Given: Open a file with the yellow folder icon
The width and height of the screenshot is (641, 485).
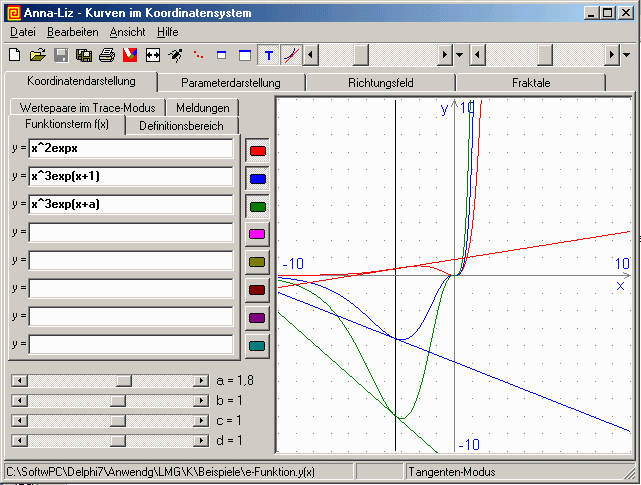Looking at the screenshot, I should 37,54.
